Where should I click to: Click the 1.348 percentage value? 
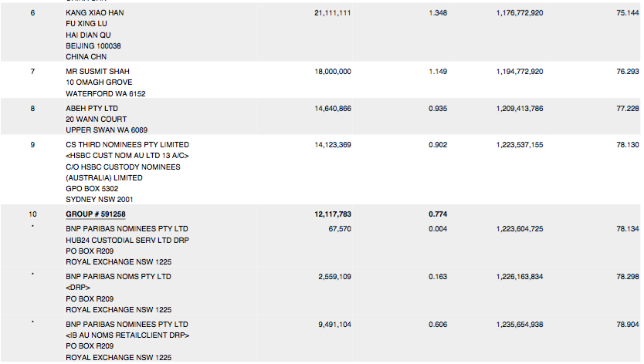438,13
